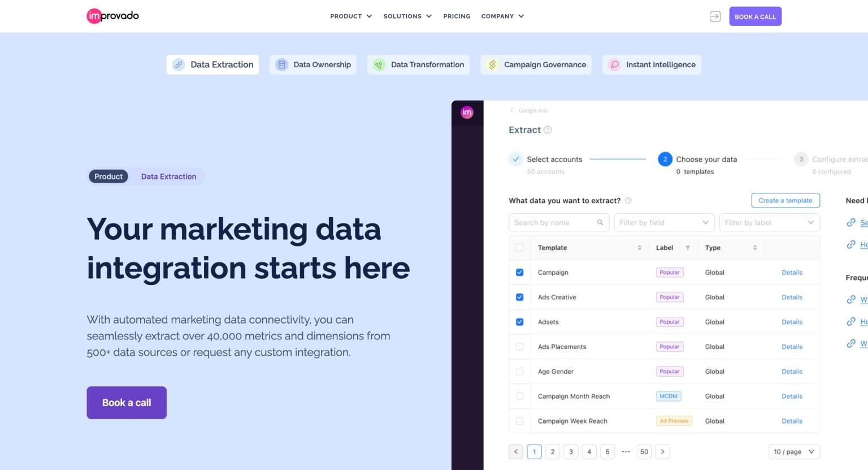868x470 pixels.
Task: Click the Instant Intelligence chat icon
Action: tap(614, 64)
